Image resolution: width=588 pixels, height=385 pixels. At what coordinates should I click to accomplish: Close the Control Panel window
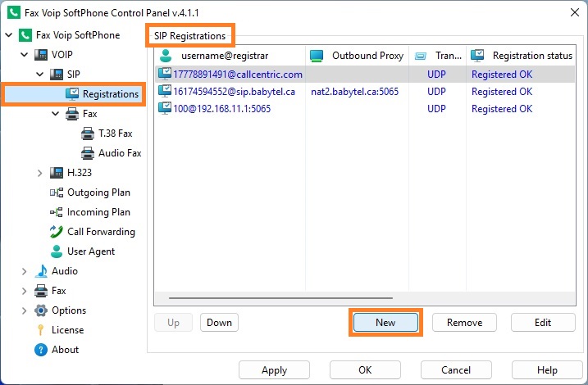click(575, 12)
